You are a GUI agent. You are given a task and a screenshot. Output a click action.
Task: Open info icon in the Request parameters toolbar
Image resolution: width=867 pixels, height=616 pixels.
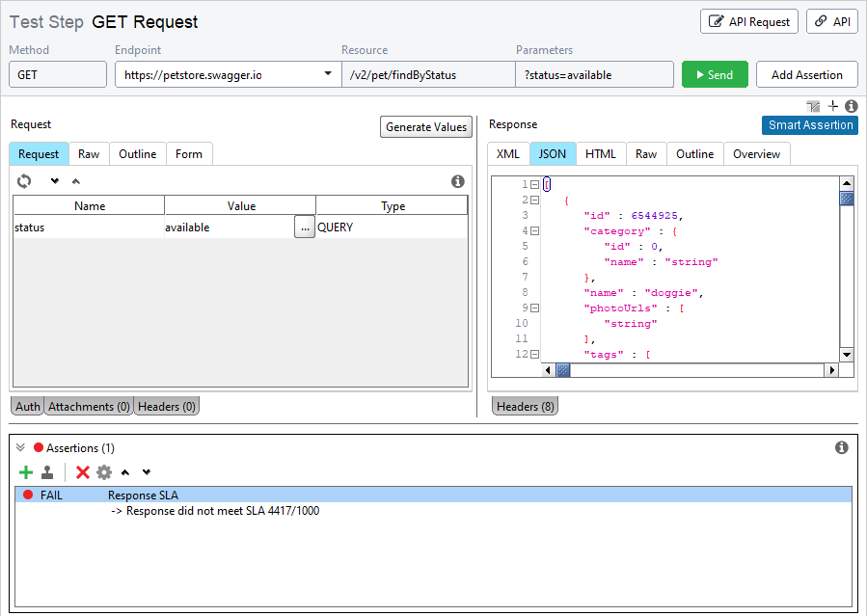click(458, 181)
